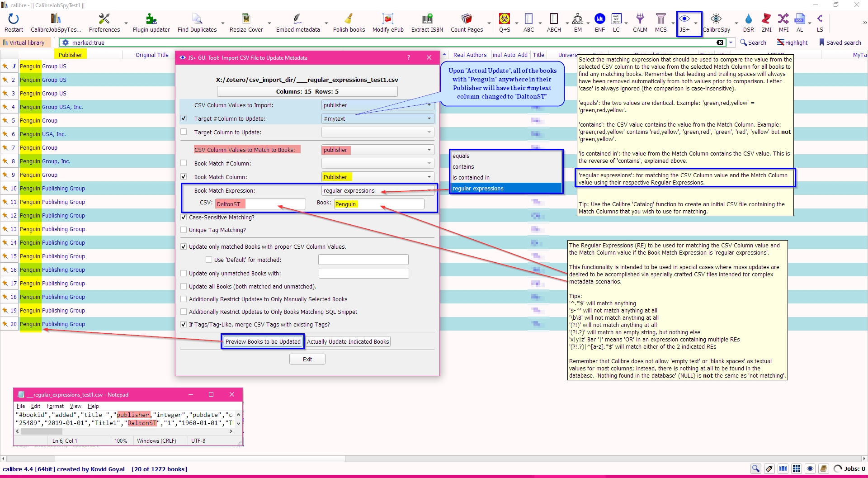Image resolution: width=868 pixels, height=478 pixels.
Task: Open the CalibreJobSpyTest library icon
Action: [56, 23]
